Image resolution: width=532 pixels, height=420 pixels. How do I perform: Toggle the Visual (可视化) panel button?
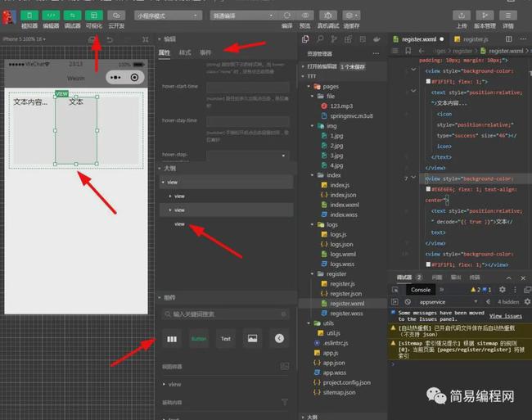(95, 16)
